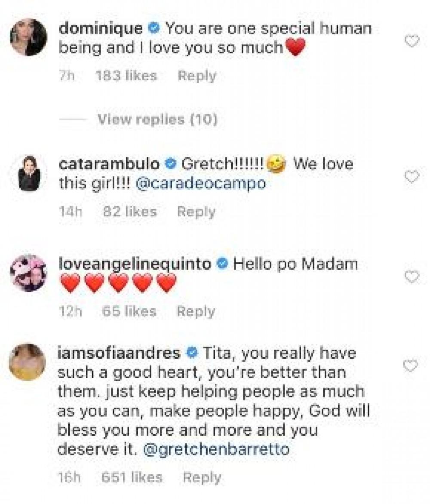The width and height of the screenshot is (430, 504).
Task: Reply to loveangelinequinto's comment
Action: [196, 311]
